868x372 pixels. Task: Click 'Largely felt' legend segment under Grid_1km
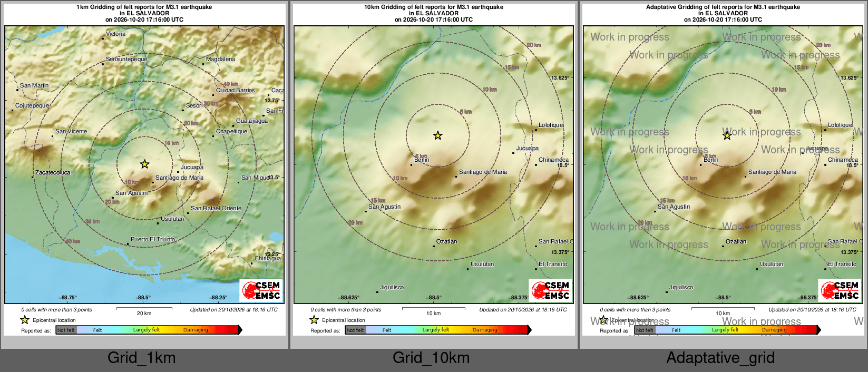[x=147, y=330]
